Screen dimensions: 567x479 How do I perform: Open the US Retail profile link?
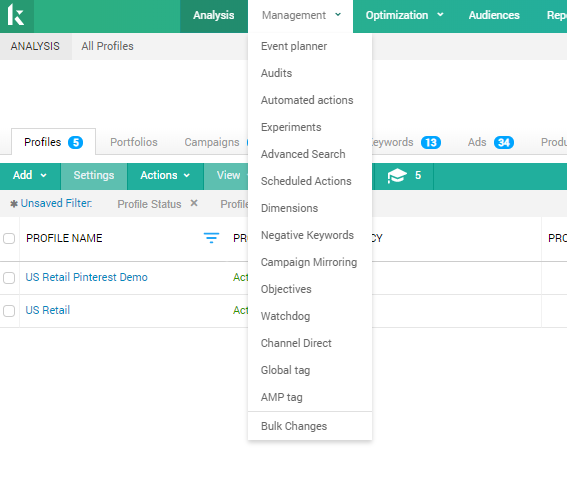(x=48, y=310)
